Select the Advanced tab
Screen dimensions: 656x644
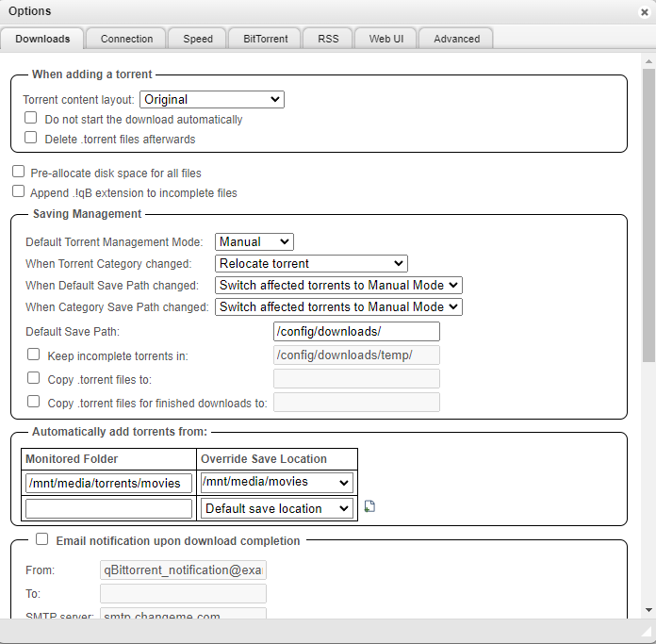pyautogui.click(x=456, y=39)
